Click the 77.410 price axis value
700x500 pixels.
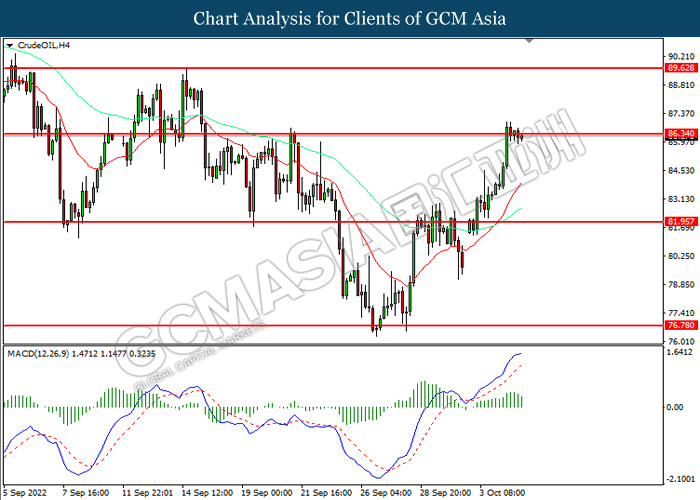pos(681,313)
